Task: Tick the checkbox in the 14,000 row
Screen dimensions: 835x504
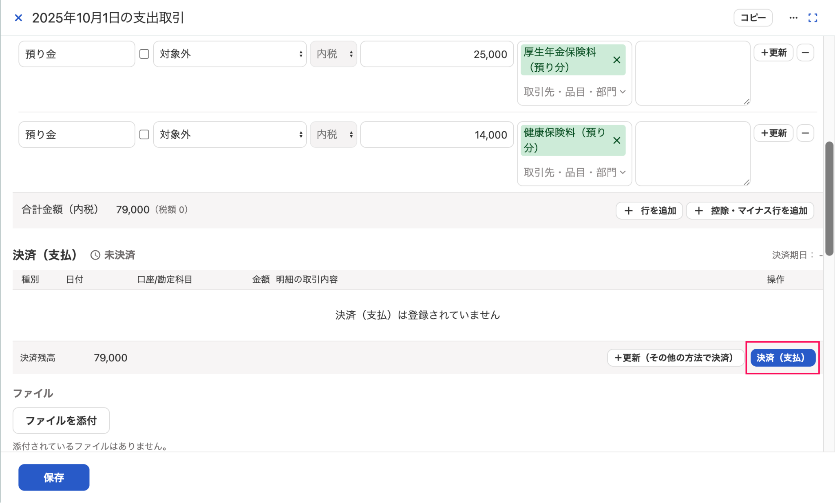Action: tap(144, 134)
